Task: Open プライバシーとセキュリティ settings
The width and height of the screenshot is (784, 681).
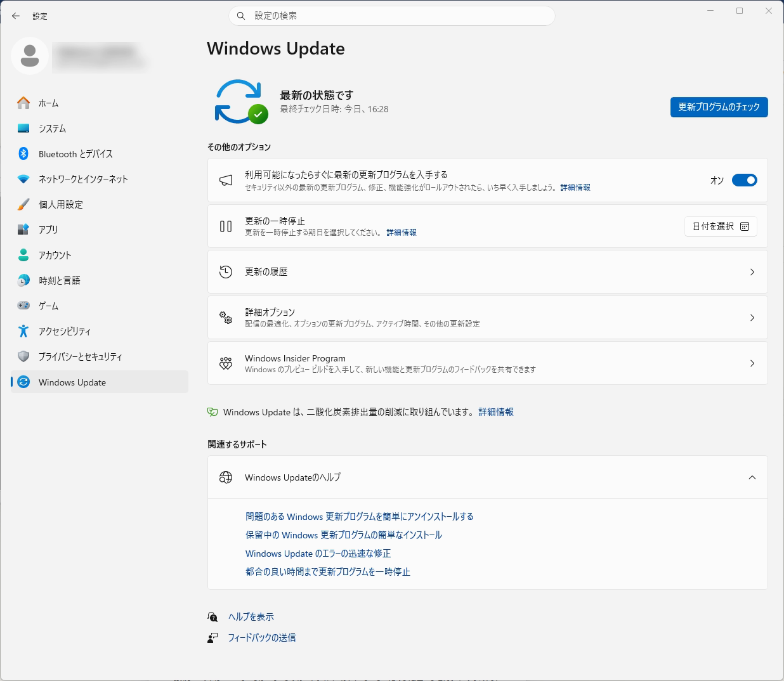Action: 100,356
